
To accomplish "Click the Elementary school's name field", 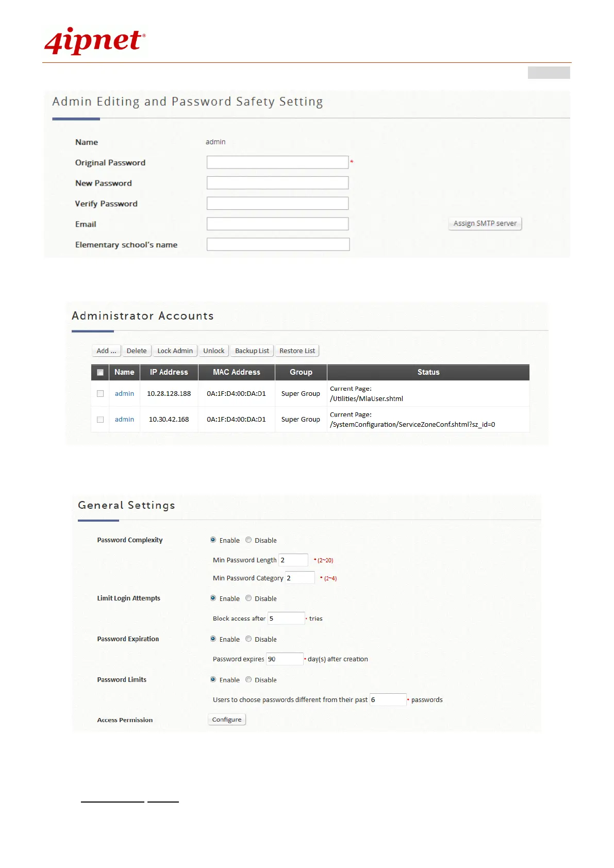I will click(x=278, y=244).
